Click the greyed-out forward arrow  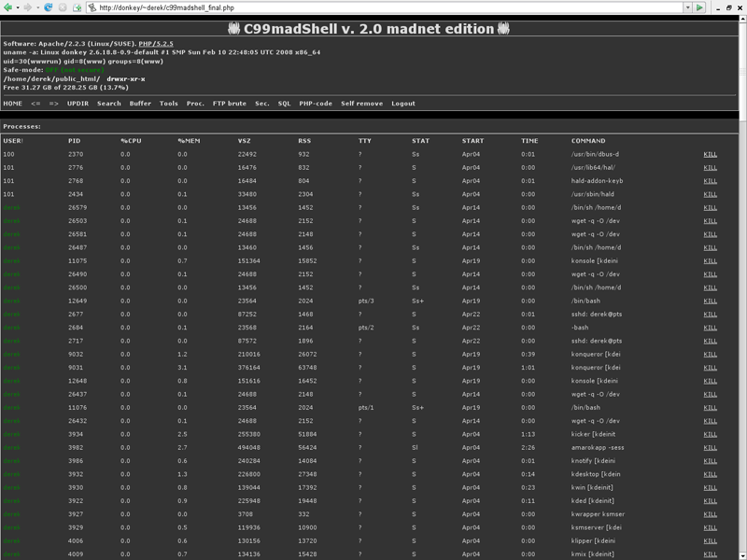[x=28, y=7]
